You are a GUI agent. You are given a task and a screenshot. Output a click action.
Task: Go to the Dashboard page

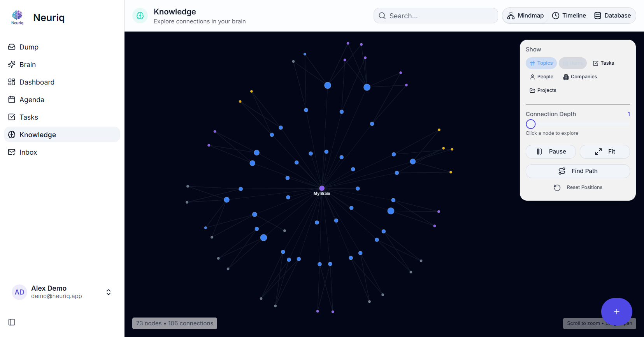(62, 82)
